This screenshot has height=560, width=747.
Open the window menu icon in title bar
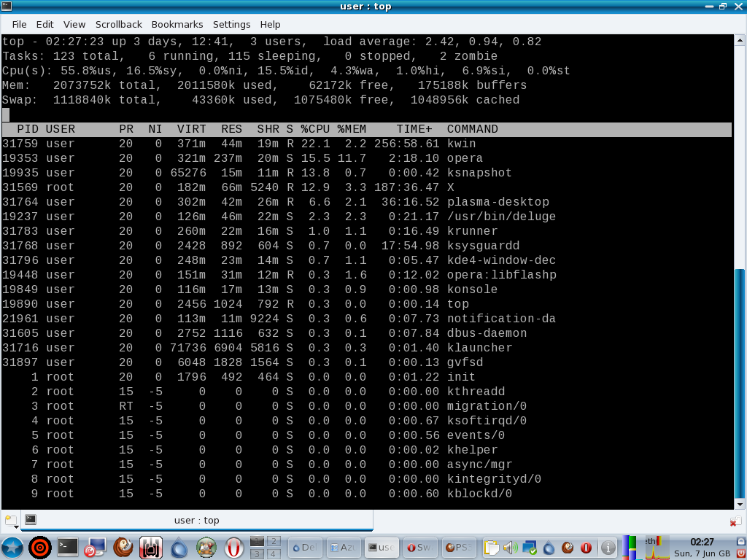pos(6,6)
